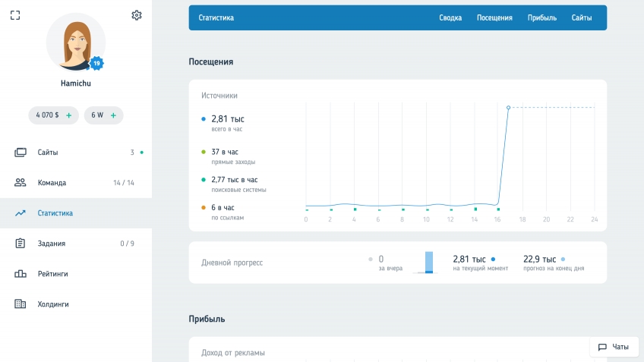This screenshot has height=362, width=644.
Task: Open settings gear icon
Action: point(137,15)
